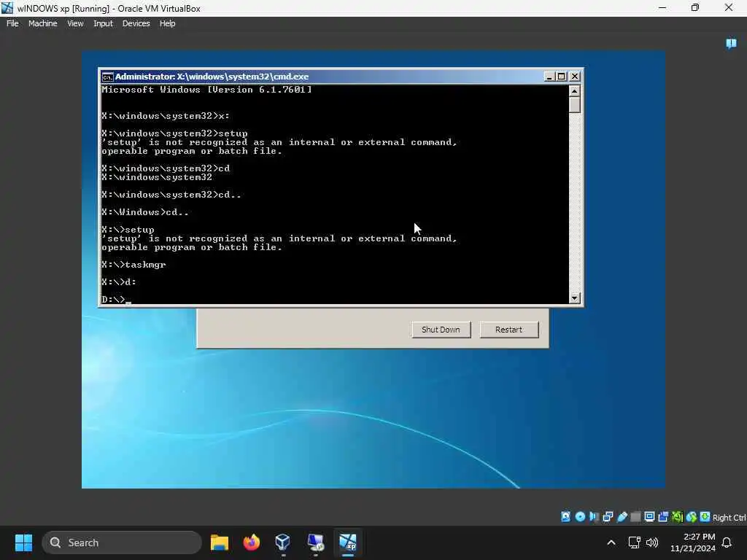Click the taskbar Search box
747x560 pixels.
pyautogui.click(x=122, y=542)
